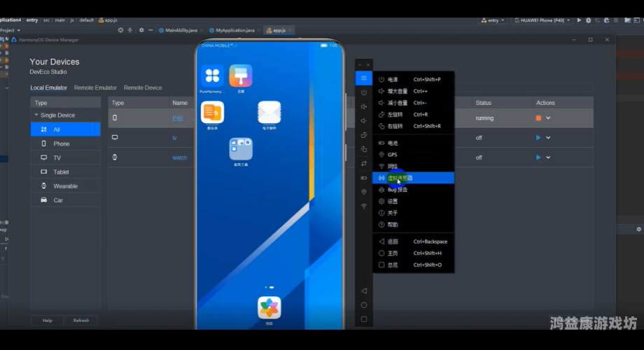This screenshot has height=350, width=644.
Task: Click the Refresh button
Action: tap(81, 321)
